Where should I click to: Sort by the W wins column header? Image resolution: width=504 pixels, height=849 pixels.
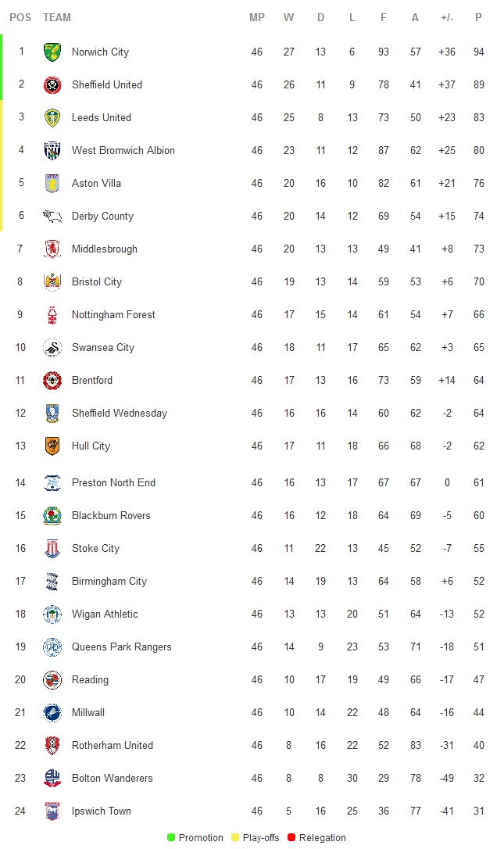[x=289, y=17]
